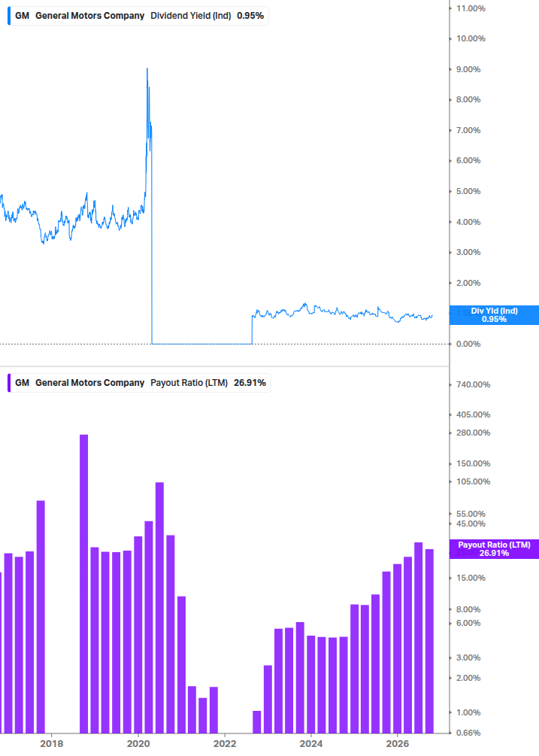Click the 55.00% label on the payout axis
Viewport: 539px width, 756px height.
click(x=471, y=514)
